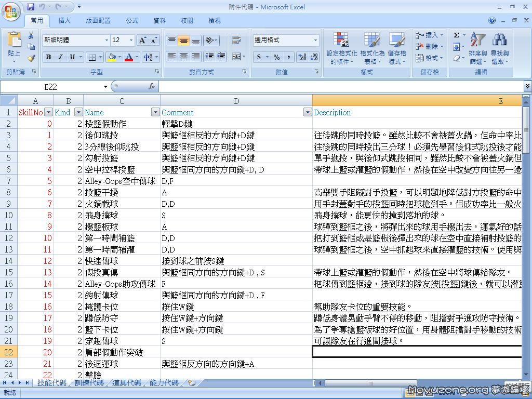Click the Office button logo

(11, 11)
